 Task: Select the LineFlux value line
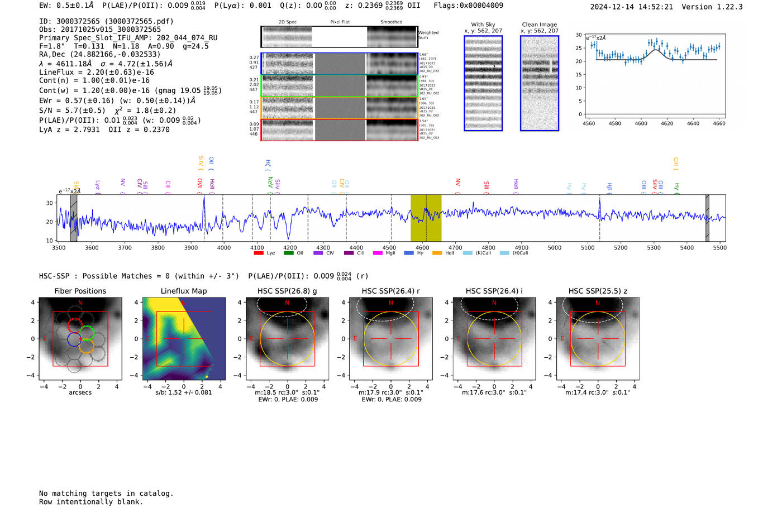click(x=97, y=73)
